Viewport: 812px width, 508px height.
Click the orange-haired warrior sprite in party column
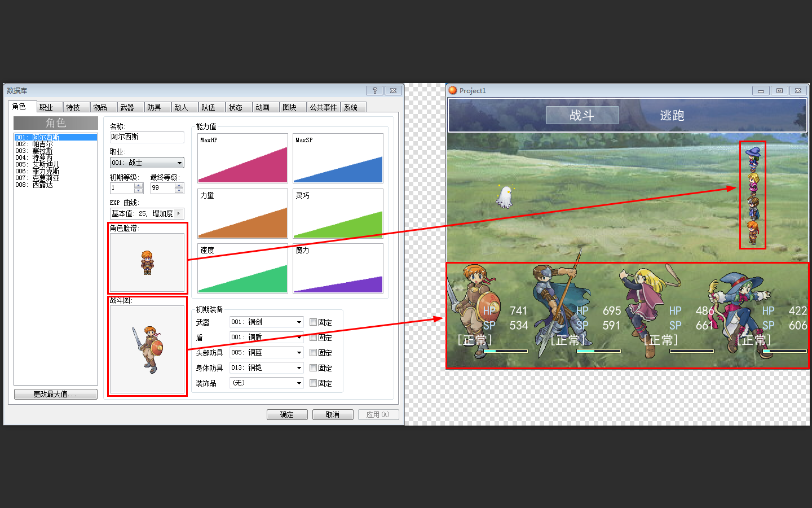click(x=753, y=233)
